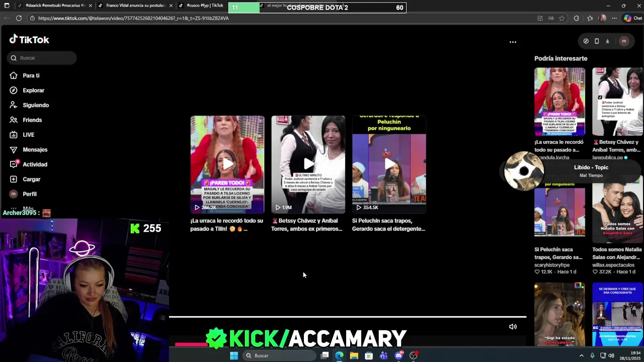This screenshot has height=362, width=644.
Task: Go back in the browser
Action: pos(6,18)
